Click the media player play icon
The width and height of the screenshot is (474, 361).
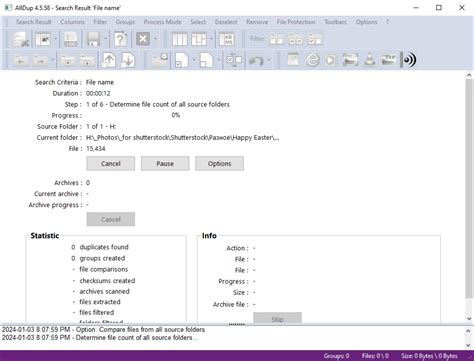(330, 60)
